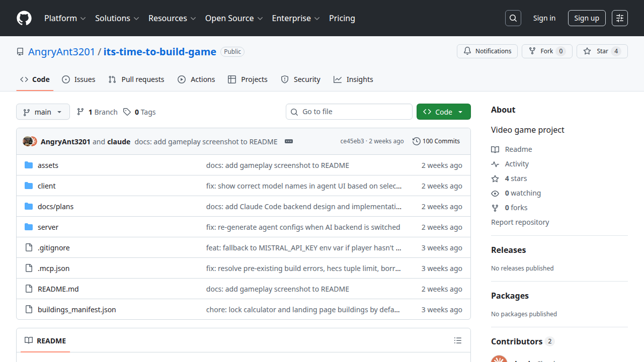The image size is (644, 362).
Task: View the 0 forks link
Action: pos(509,208)
